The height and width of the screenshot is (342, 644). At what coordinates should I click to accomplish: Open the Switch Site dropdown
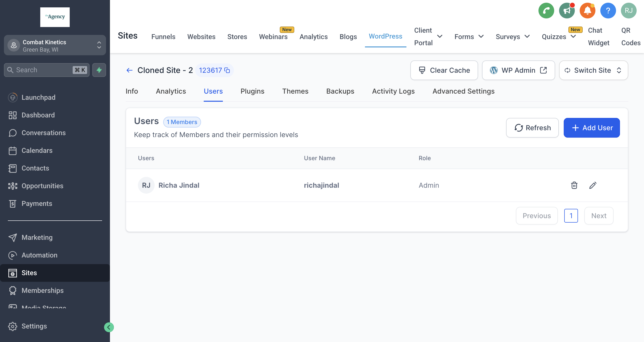click(x=593, y=70)
